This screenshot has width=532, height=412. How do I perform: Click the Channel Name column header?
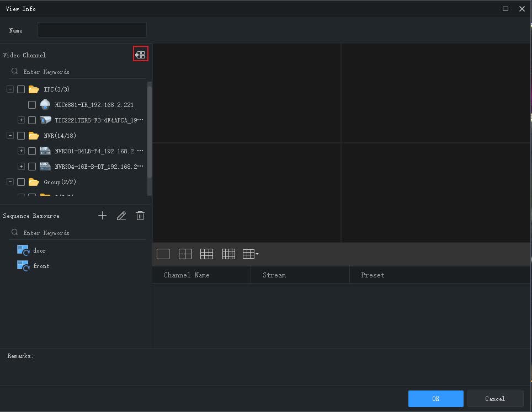201,275
